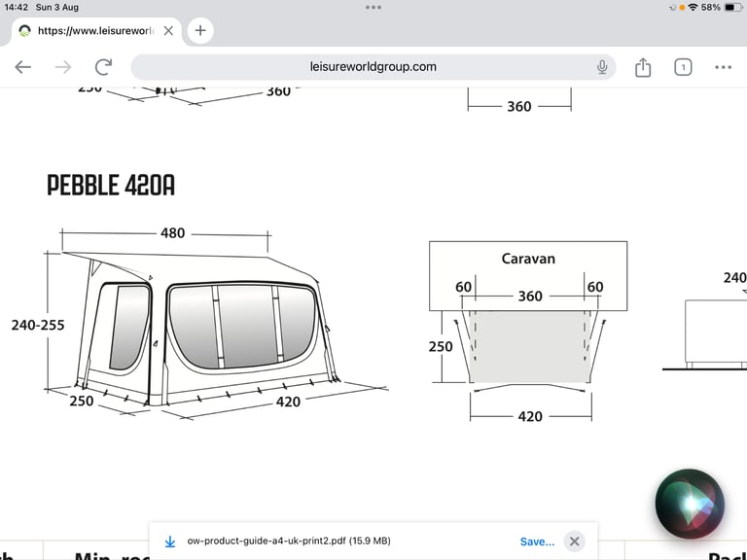
Task: Open the tab switcher showing 1 tab
Action: pyautogui.click(x=683, y=67)
